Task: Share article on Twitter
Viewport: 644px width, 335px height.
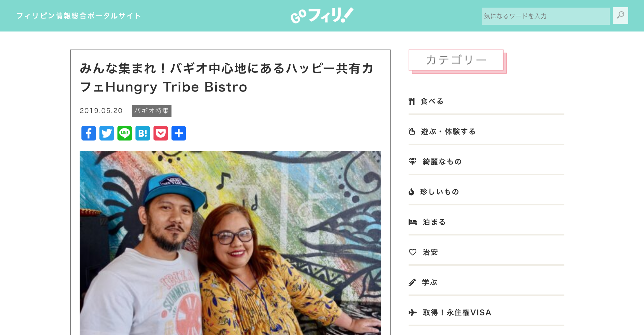Action: (106, 133)
